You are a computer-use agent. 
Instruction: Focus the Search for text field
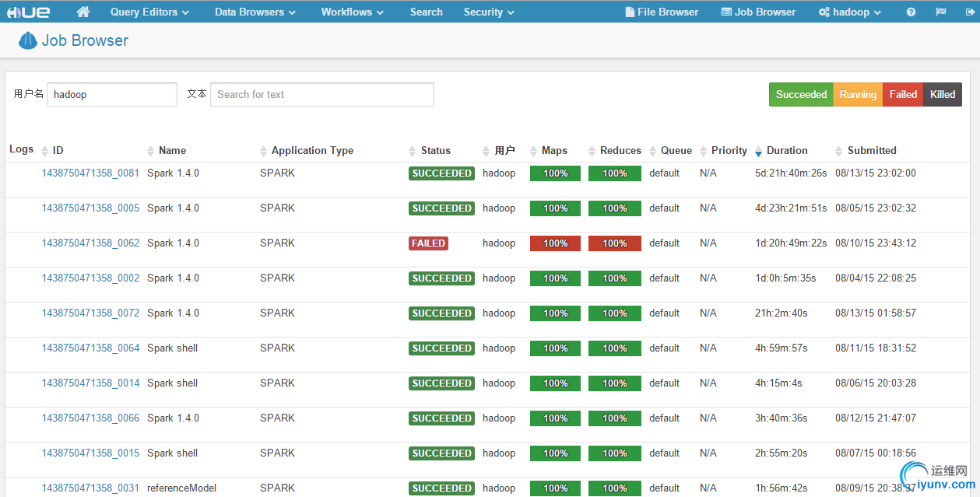[x=322, y=94]
